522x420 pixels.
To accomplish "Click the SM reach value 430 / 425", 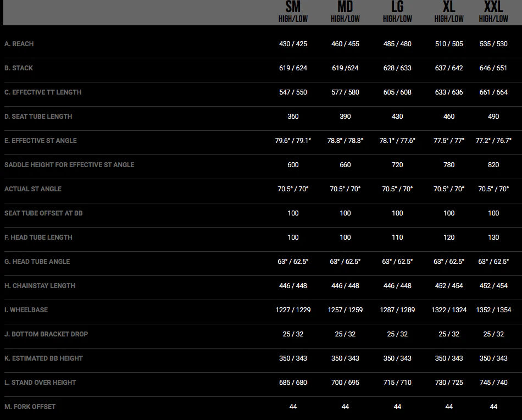I will tap(293, 44).
